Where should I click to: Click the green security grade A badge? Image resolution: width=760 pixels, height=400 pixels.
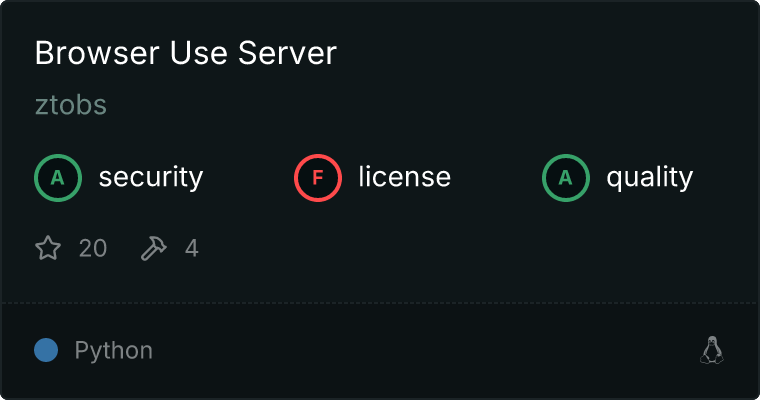click(58, 178)
